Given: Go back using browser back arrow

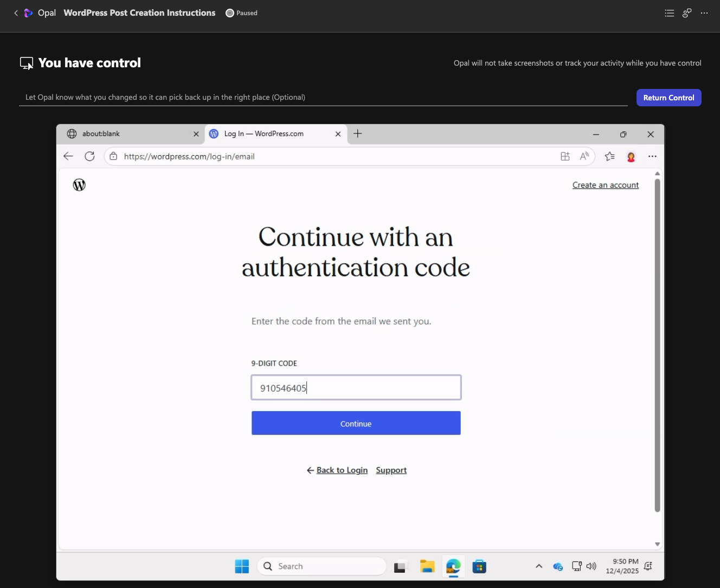Looking at the screenshot, I should tap(68, 156).
